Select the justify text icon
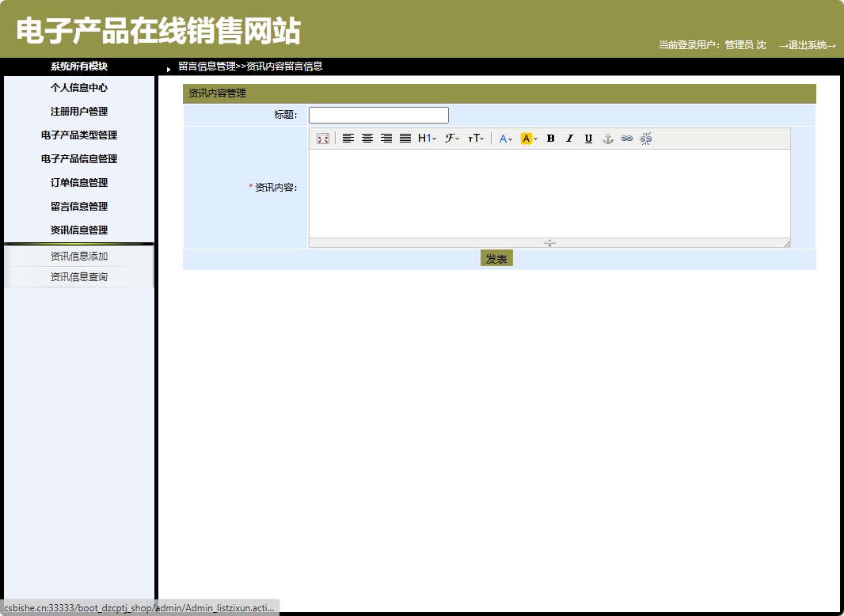 pos(405,139)
